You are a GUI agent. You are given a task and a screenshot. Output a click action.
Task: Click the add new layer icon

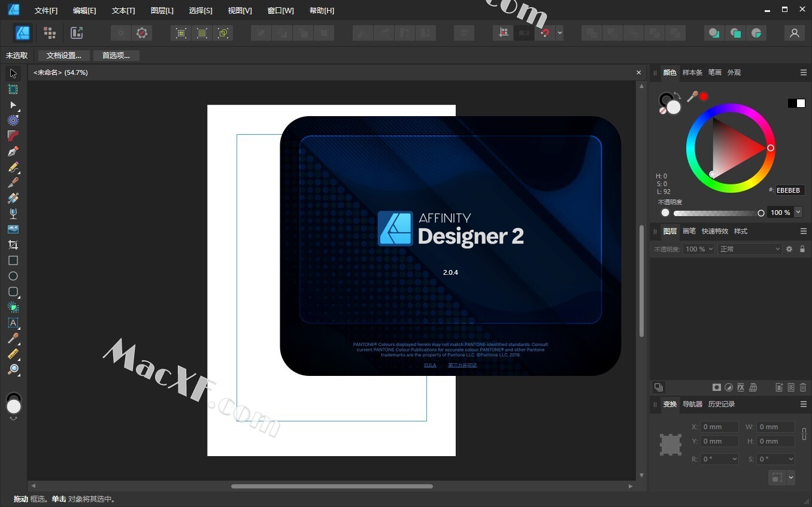[779, 387]
